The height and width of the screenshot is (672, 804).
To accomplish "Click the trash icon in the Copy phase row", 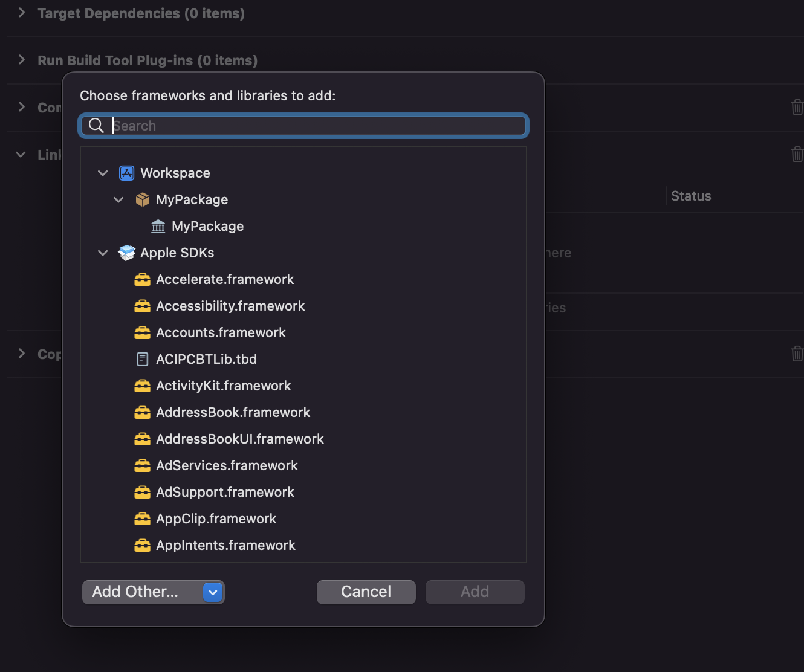I will point(797,354).
